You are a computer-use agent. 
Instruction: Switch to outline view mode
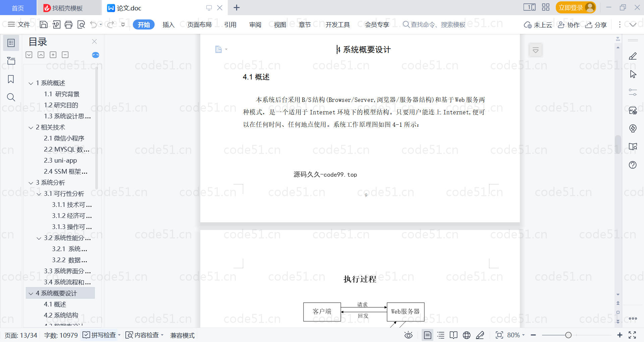click(441, 335)
